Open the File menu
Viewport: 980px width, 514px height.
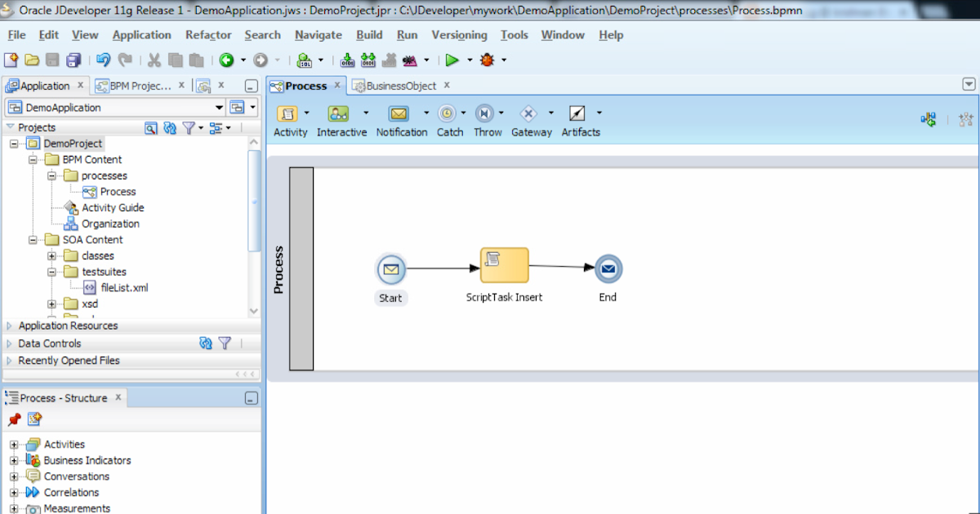tap(16, 35)
